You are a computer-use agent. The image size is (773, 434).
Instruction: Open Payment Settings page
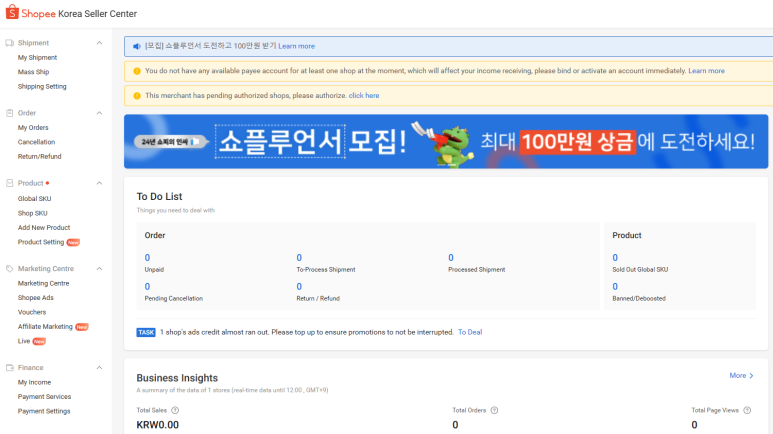click(x=44, y=411)
